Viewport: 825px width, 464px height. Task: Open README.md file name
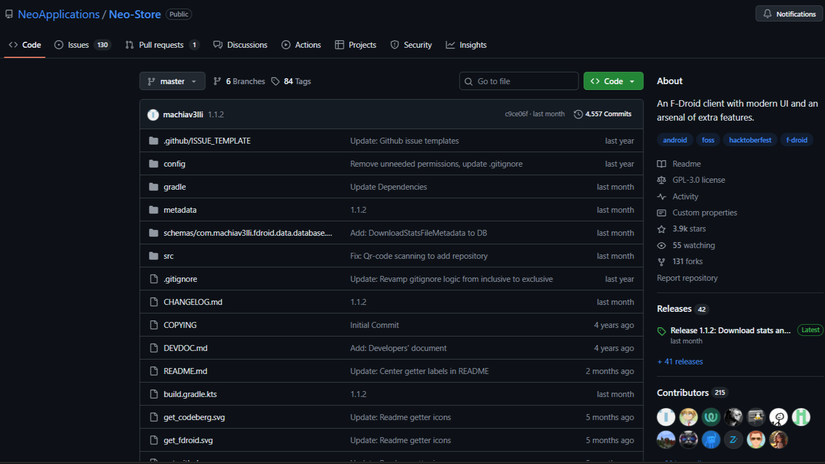185,371
